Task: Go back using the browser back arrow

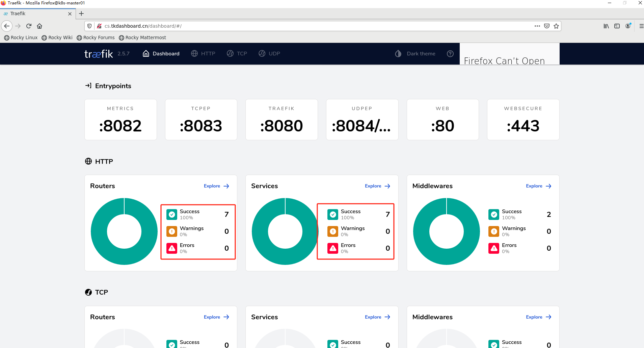Action: pos(7,26)
